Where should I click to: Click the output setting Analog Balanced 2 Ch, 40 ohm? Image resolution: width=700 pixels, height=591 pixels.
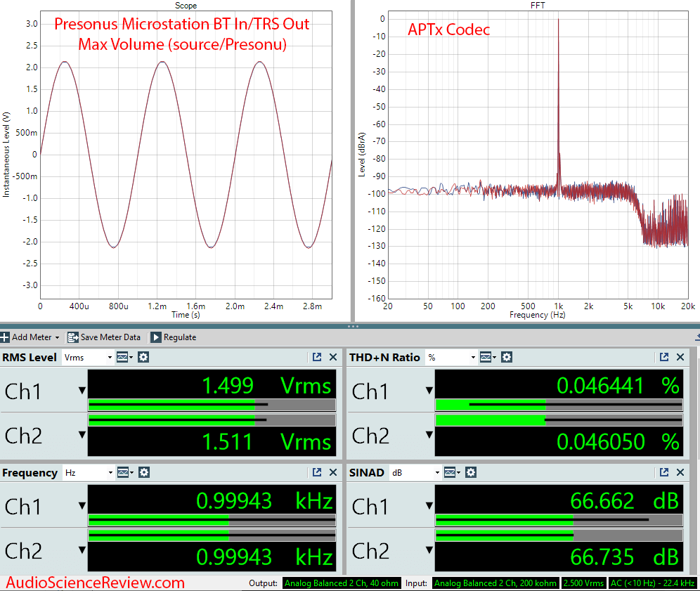coord(342,583)
